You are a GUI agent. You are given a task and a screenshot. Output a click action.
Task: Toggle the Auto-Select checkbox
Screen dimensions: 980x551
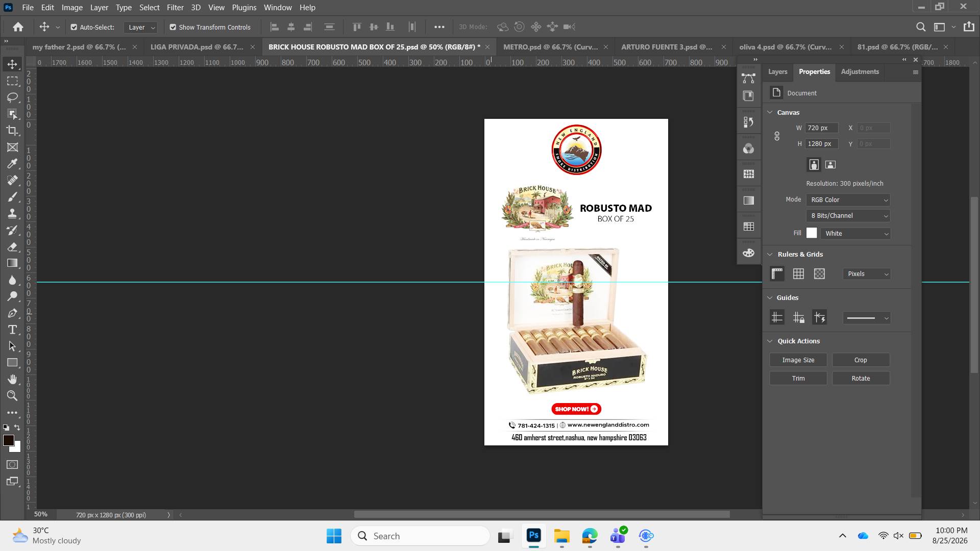tap(74, 27)
